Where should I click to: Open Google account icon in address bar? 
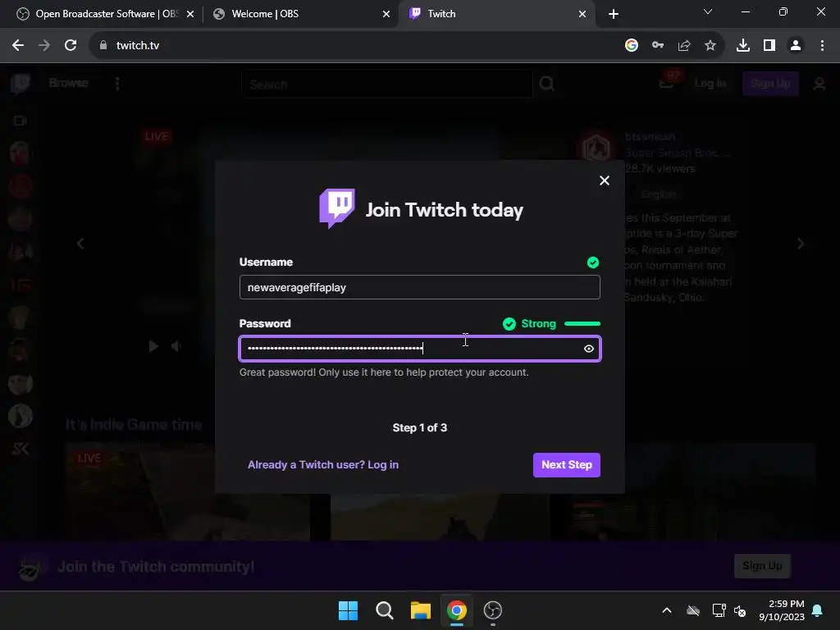pos(632,46)
